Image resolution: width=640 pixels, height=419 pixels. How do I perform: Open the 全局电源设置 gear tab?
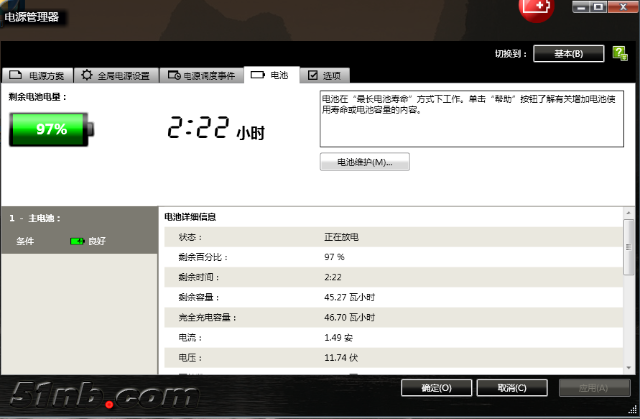(115, 75)
